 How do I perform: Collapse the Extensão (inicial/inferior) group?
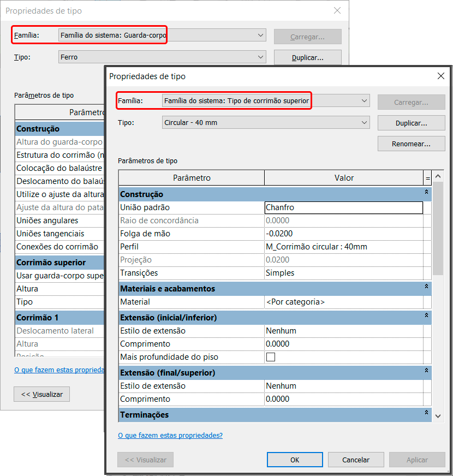[426, 316]
